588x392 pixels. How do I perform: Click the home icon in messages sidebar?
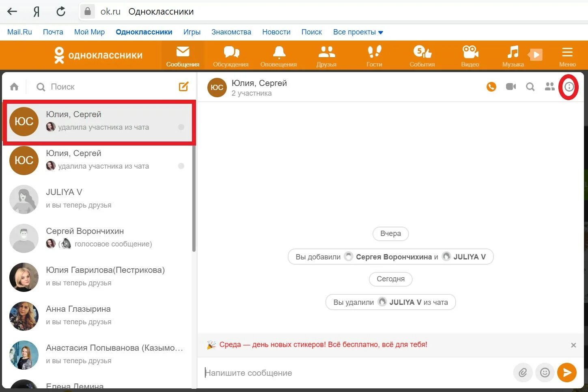(14, 87)
